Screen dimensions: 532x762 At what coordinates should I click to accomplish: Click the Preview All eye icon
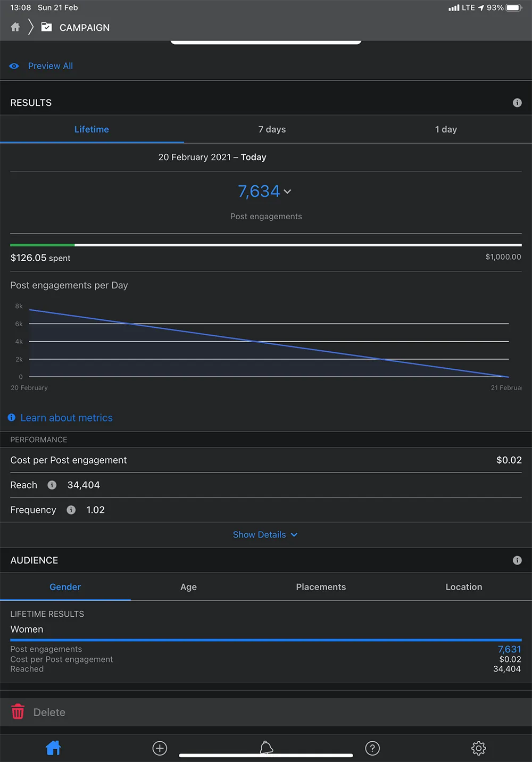[x=14, y=66]
